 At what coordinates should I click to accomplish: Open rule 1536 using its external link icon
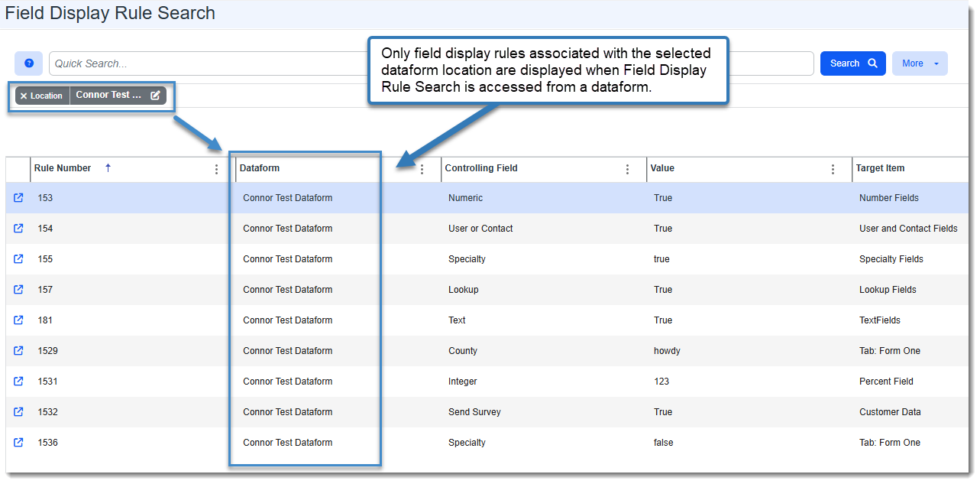tap(18, 443)
